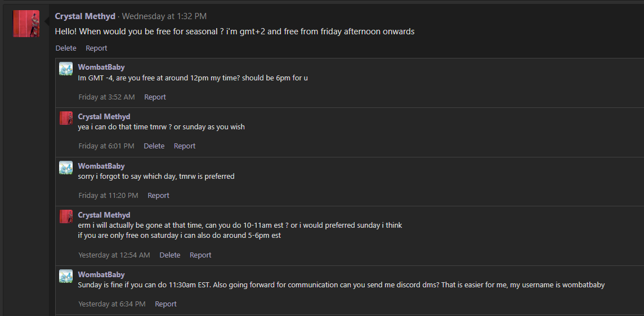Click the WombatBaby username on the "sorry i forgot" reply
Screen dimensions: 644x316
(101, 166)
